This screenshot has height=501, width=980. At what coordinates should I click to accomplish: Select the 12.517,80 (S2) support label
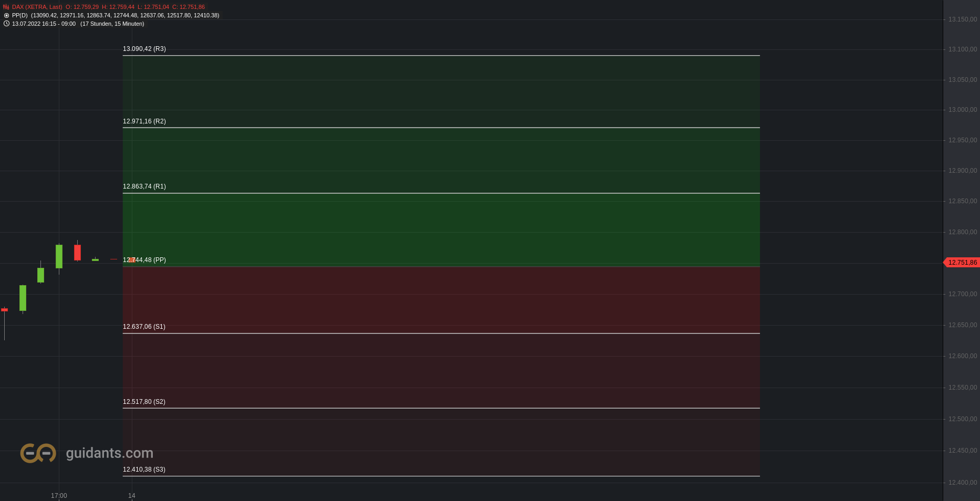144,402
